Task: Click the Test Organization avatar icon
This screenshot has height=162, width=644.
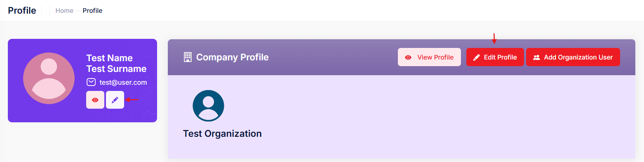Action: 208,106
